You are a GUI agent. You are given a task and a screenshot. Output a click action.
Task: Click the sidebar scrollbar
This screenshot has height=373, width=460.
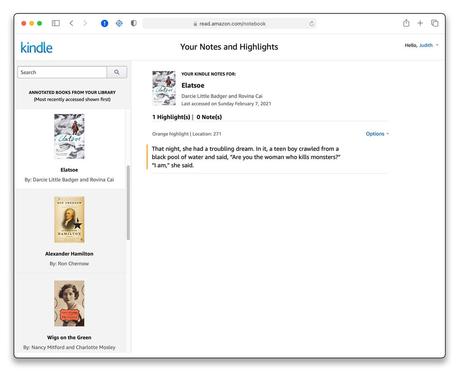tap(128, 203)
